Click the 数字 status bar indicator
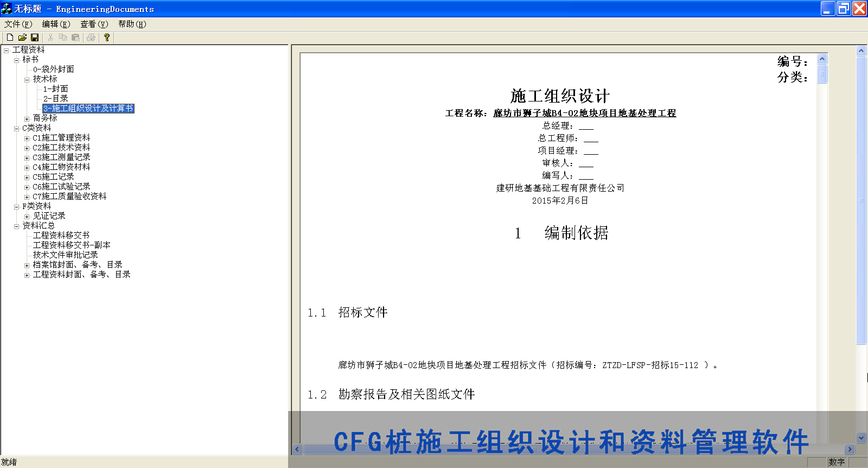Image resolution: width=868 pixels, height=468 pixels. click(837, 462)
